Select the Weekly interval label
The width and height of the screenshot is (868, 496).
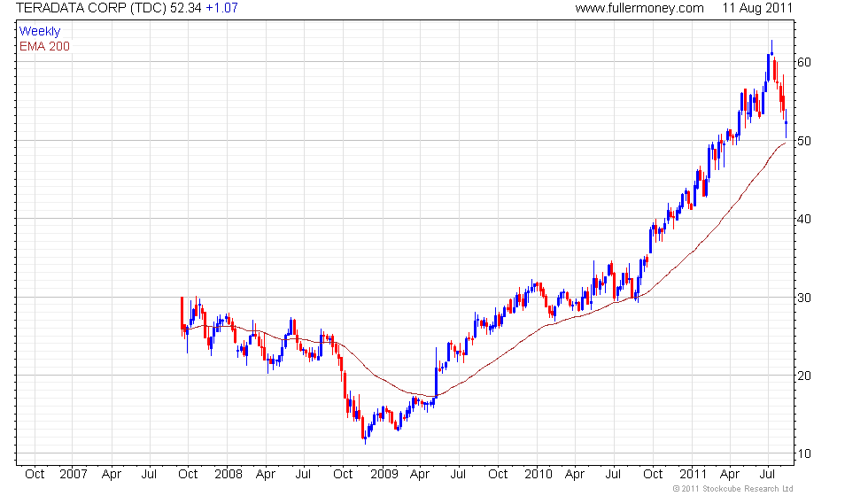pos(39,31)
